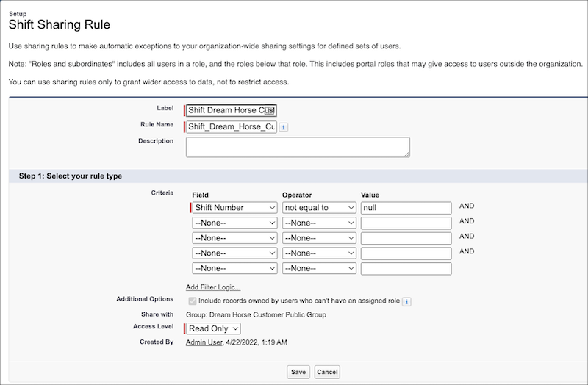Click the 'Field' column header

200,195
